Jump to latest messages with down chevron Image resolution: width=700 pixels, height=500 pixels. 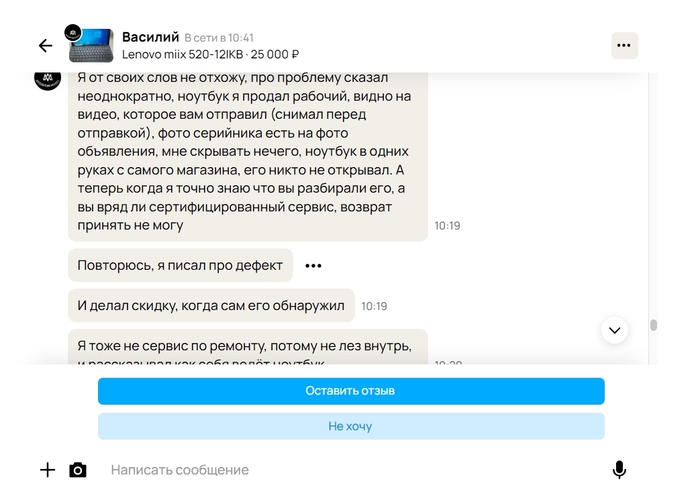coord(614,329)
